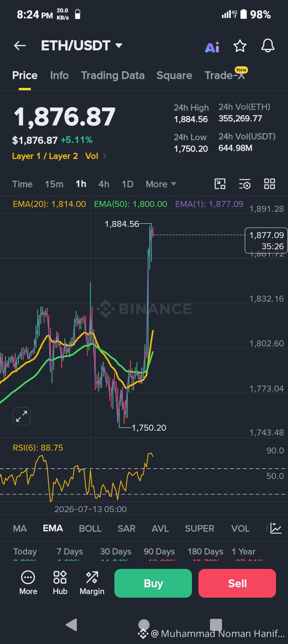Open the ETH/USDT pair selector dropdown
This screenshot has height=644, width=288.
(82, 46)
